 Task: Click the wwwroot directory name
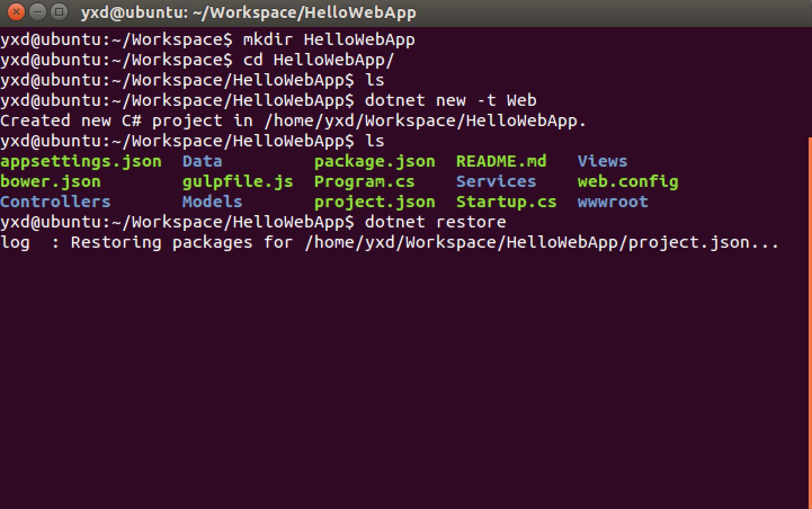pyautogui.click(x=613, y=202)
